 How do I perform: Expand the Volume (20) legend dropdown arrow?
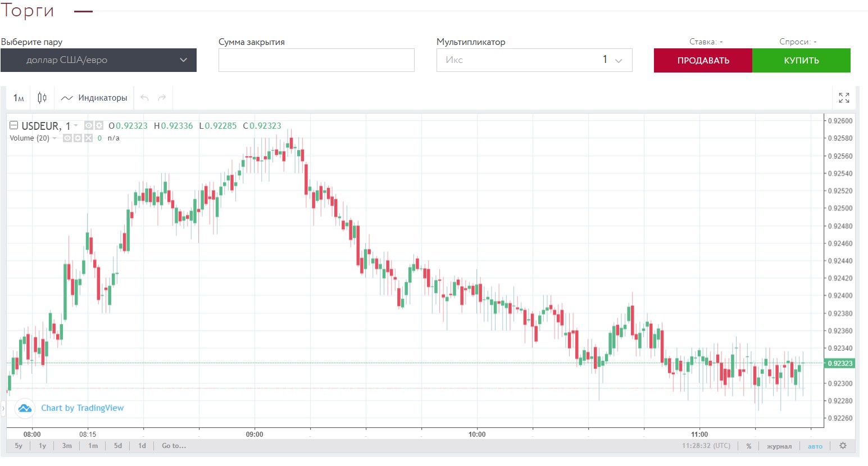coord(54,138)
